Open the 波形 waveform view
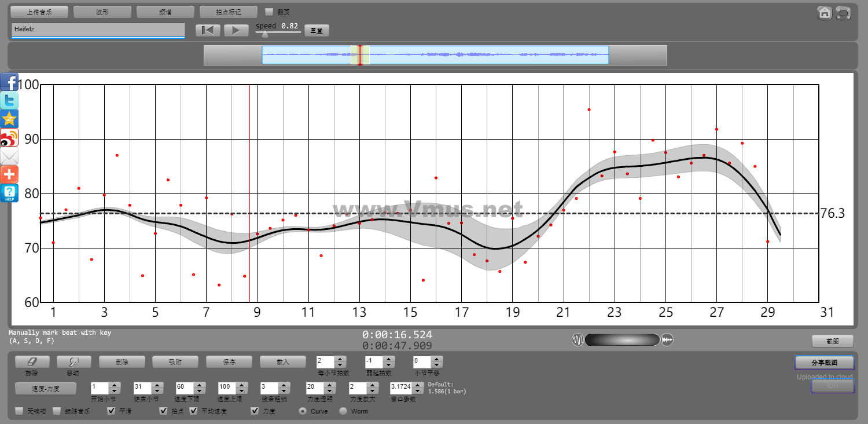Image resolution: width=868 pixels, height=424 pixels. tap(102, 12)
